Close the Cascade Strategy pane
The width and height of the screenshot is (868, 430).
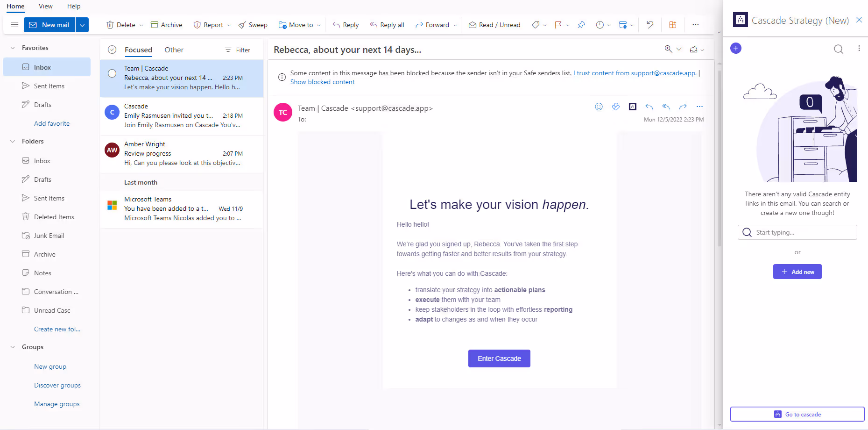point(859,20)
